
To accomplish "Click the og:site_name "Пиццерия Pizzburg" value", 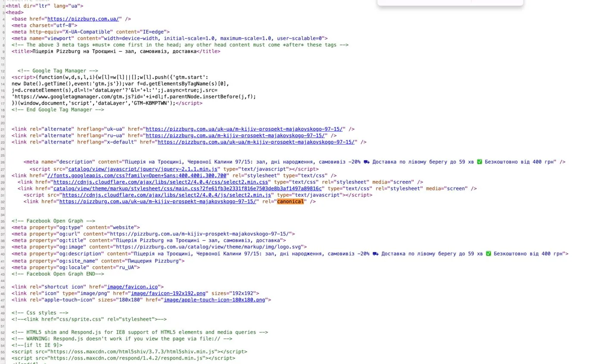I will click(x=153, y=261).
